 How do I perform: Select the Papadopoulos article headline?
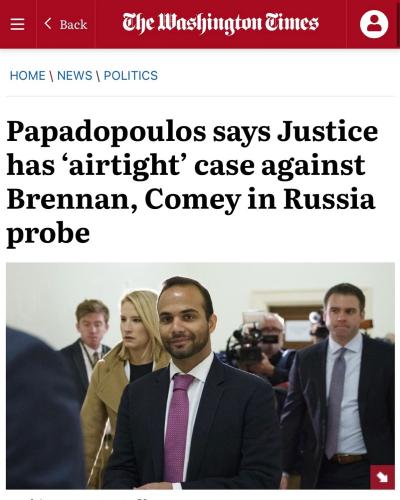coord(192,182)
